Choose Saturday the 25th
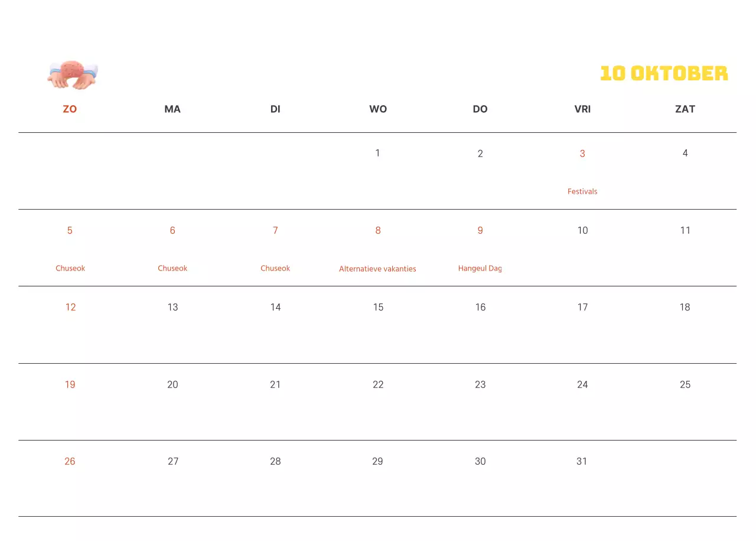The image size is (756, 541). tap(685, 384)
